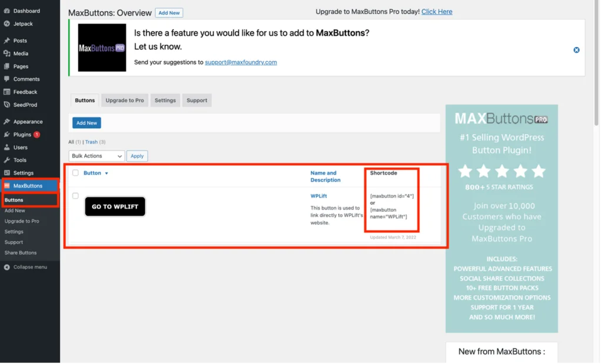This screenshot has height=364, width=602.
Task: Switch to the Upgrade to Pro tab
Action: coord(125,100)
